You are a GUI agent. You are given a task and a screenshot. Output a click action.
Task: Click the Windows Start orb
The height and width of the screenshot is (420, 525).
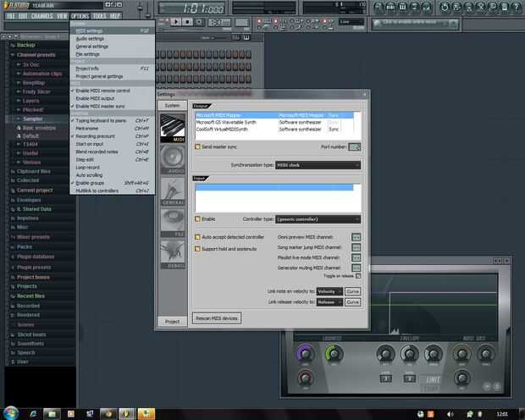coord(11,413)
